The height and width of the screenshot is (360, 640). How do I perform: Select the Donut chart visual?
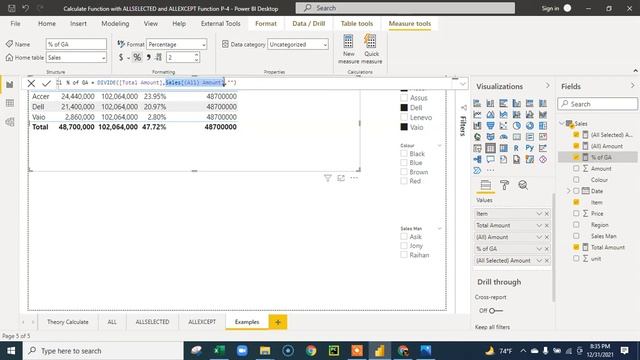(x=529, y=126)
